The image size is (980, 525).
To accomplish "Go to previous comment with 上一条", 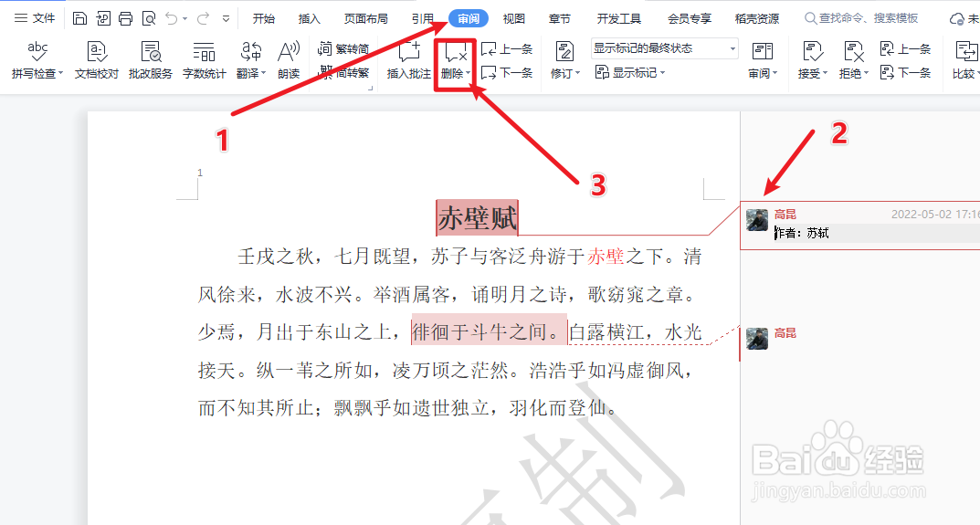I will [x=507, y=48].
